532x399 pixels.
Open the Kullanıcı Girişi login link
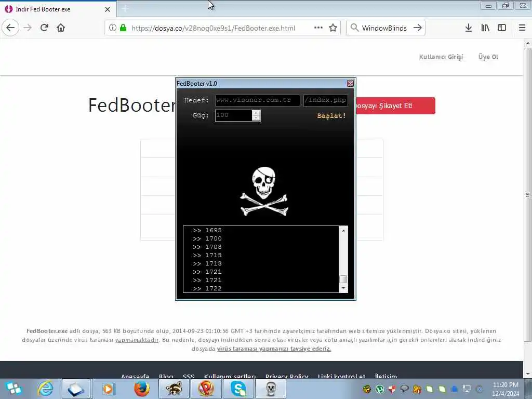[x=441, y=57]
